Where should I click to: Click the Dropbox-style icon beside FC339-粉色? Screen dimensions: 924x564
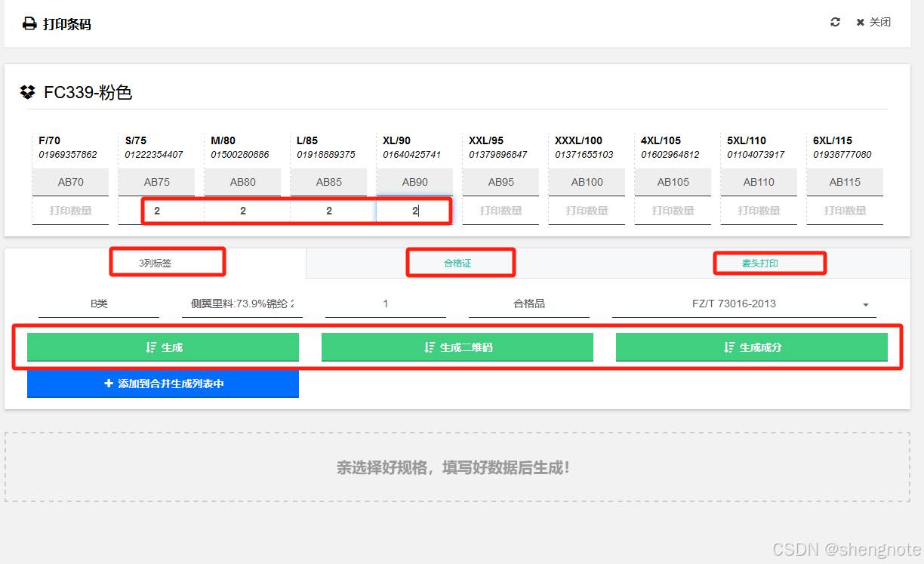click(x=28, y=93)
